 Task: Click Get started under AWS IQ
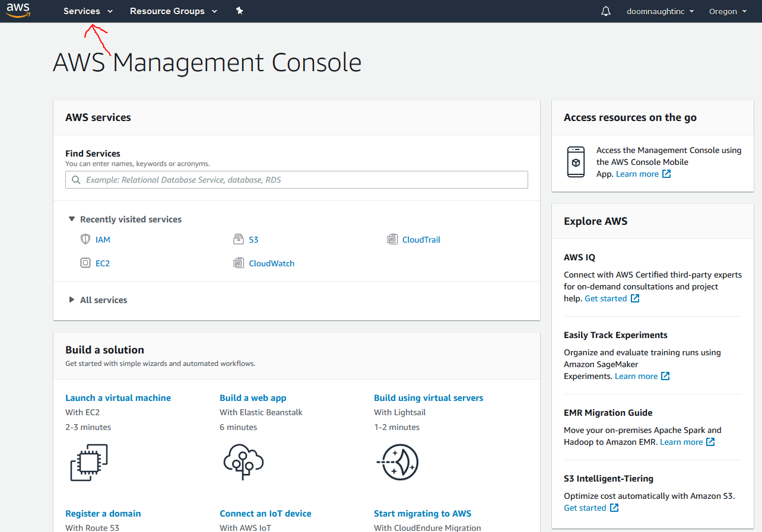(606, 298)
